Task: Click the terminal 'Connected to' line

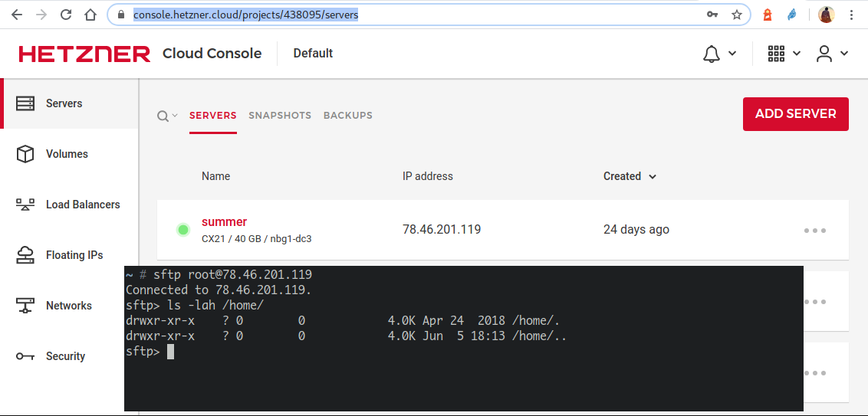Action: click(x=219, y=290)
